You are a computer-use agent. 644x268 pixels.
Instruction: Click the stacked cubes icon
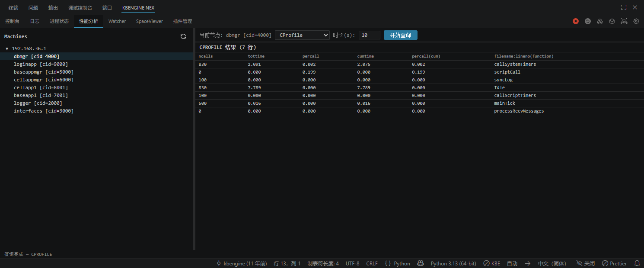click(x=600, y=21)
